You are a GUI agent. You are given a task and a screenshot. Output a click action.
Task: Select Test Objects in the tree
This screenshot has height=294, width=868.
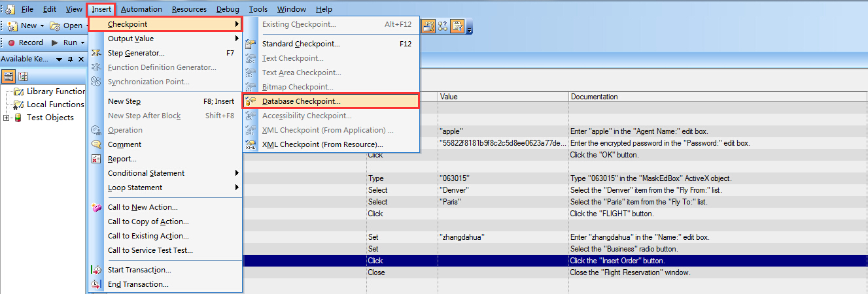click(50, 118)
